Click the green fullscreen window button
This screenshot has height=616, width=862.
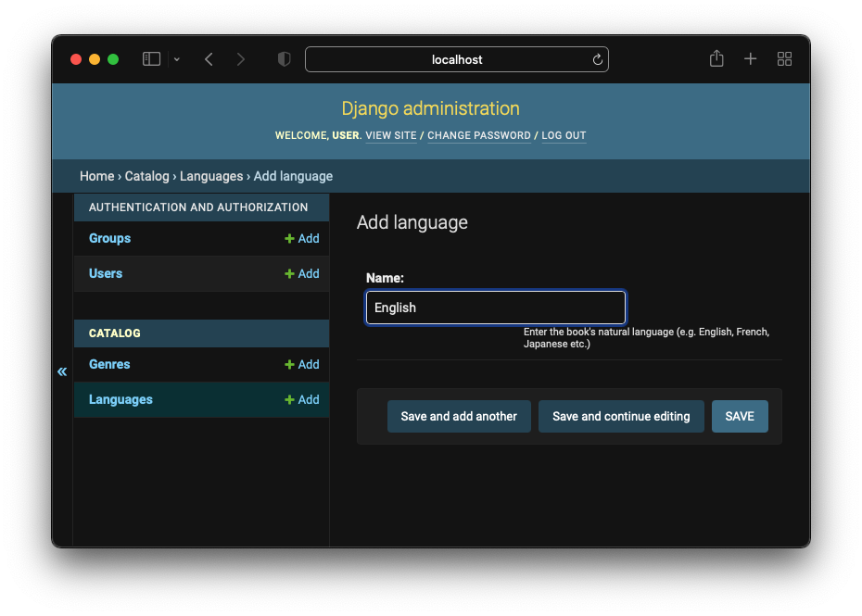pyautogui.click(x=113, y=59)
